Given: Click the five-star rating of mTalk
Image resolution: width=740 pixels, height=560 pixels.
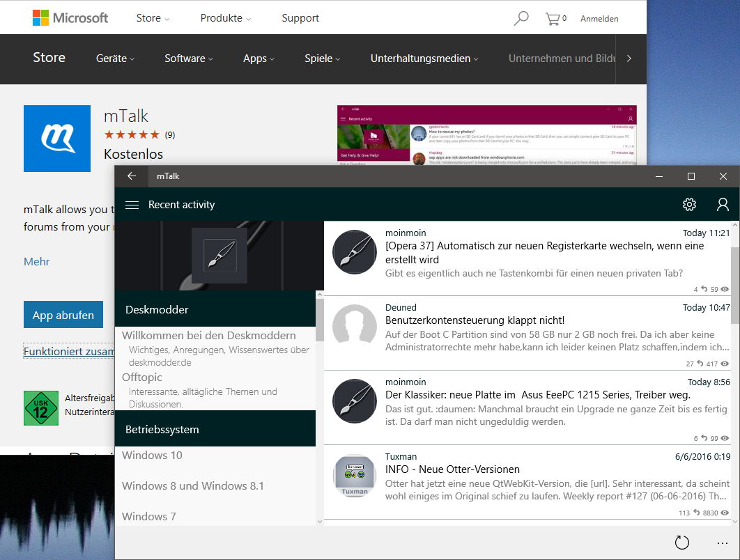Looking at the screenshot, I should click(x=132, y=135).
